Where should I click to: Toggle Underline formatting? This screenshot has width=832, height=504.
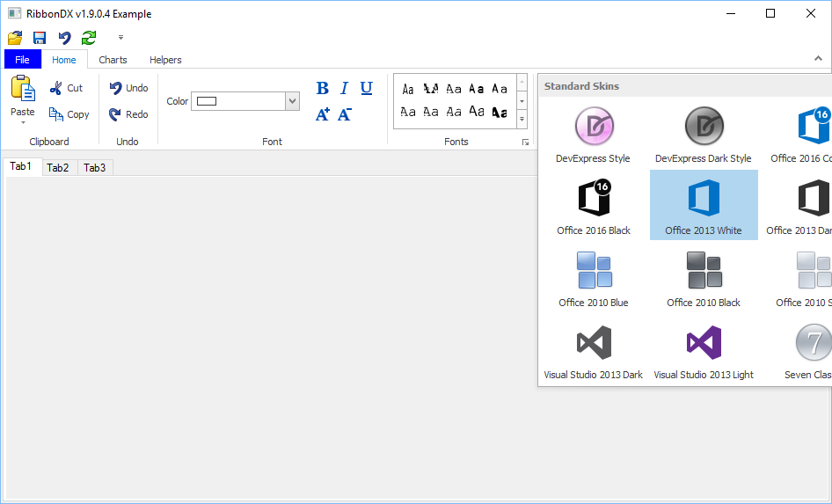[x=366, y=88]
